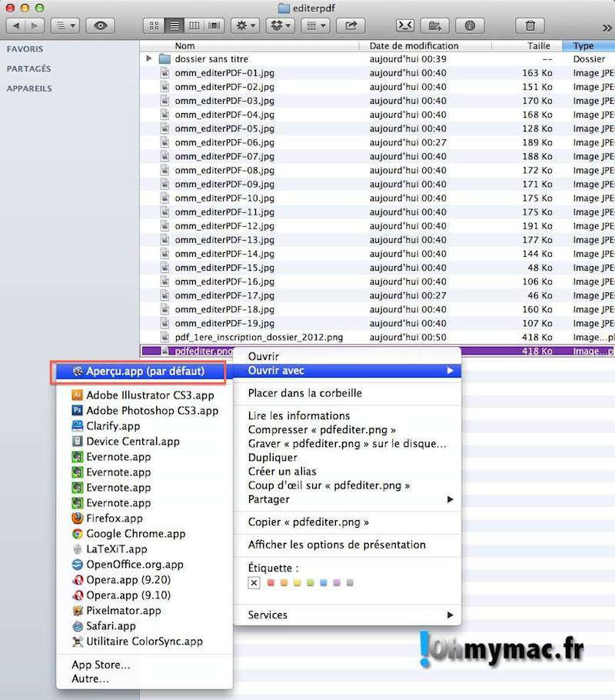Switch Finder to list view

(x=174, y=25)
